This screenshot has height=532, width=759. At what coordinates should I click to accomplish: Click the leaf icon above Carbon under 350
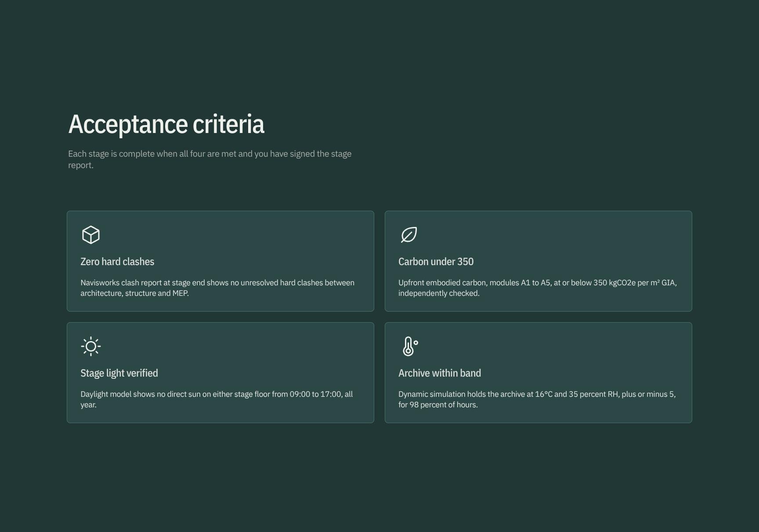[x=409, y=235]
